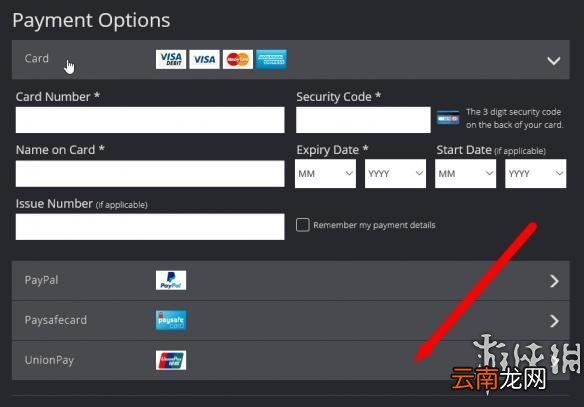This screenshot has width=584, height=407.
Task: Open the Start Date year dropdown
Action: (x=536, y=174)
